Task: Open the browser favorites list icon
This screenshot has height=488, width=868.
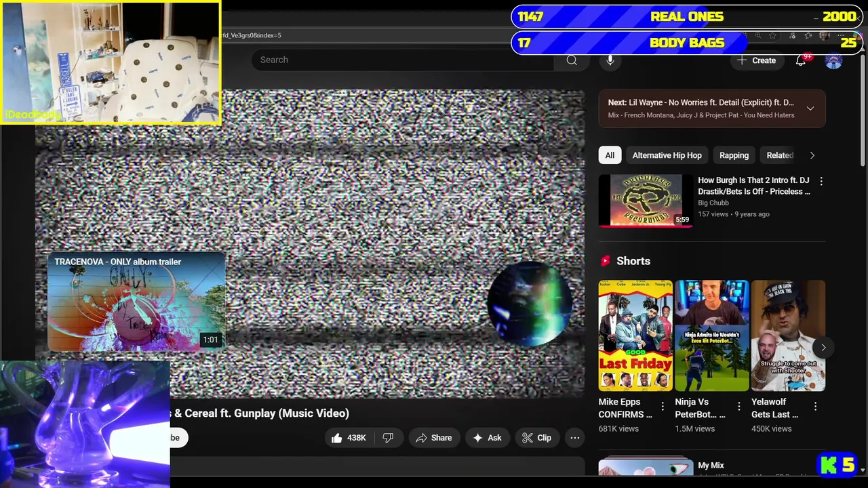Action: tap(808, 35)
